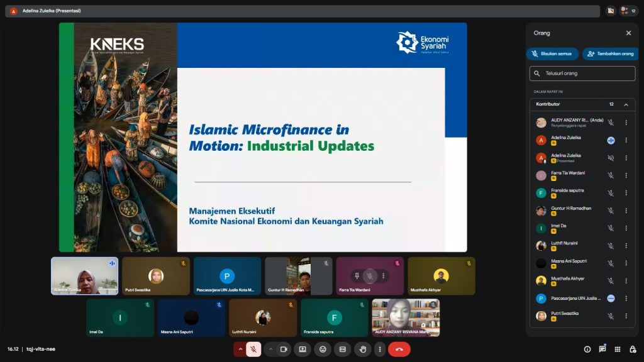Click the present screen icon
The image size is (644, 362).
click(303, 349)
